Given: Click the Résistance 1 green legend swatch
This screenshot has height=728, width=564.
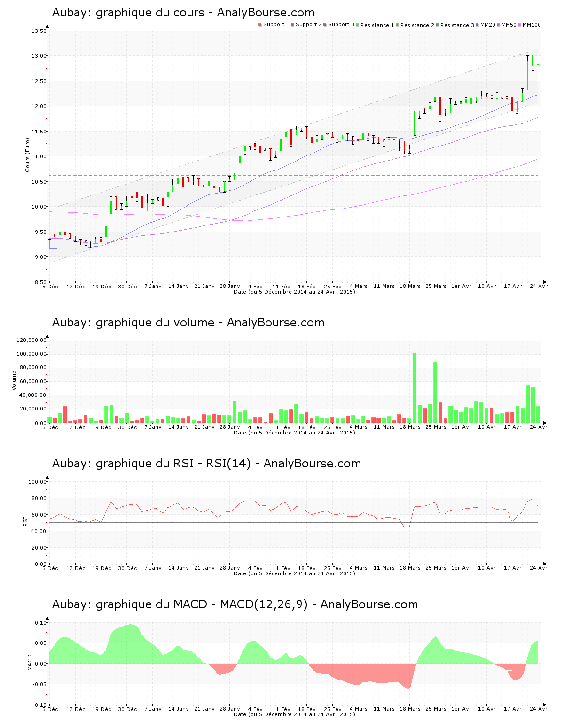Looking at the screenshot, I should (358, 25).
